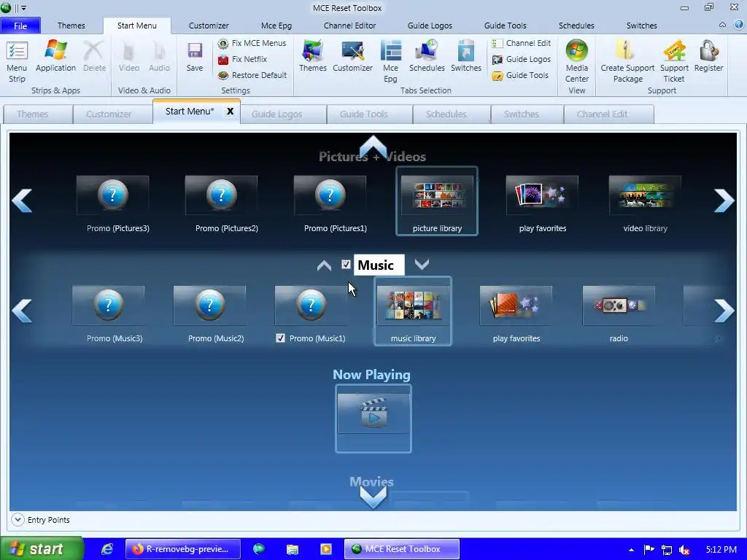Open Customizer in Tabs Selection group
The width and height of the screenshot is (747, 560).
352,56
